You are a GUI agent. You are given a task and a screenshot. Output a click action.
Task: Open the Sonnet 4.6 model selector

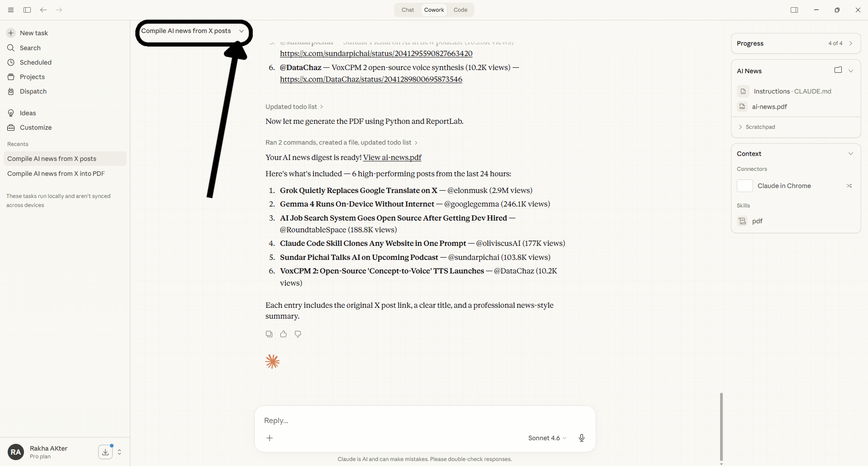547,438
